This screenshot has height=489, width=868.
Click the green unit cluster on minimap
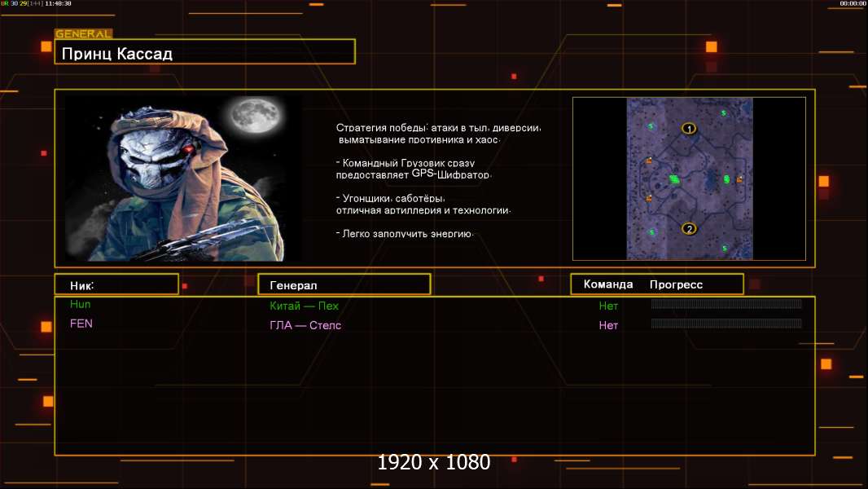point(674,178)
